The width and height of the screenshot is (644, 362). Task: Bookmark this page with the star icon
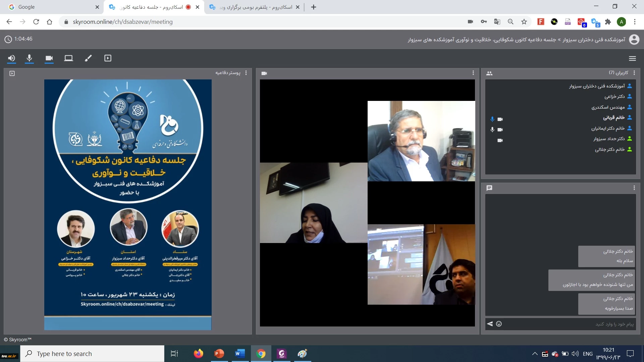pyautogui.click(x=524, y=22)
